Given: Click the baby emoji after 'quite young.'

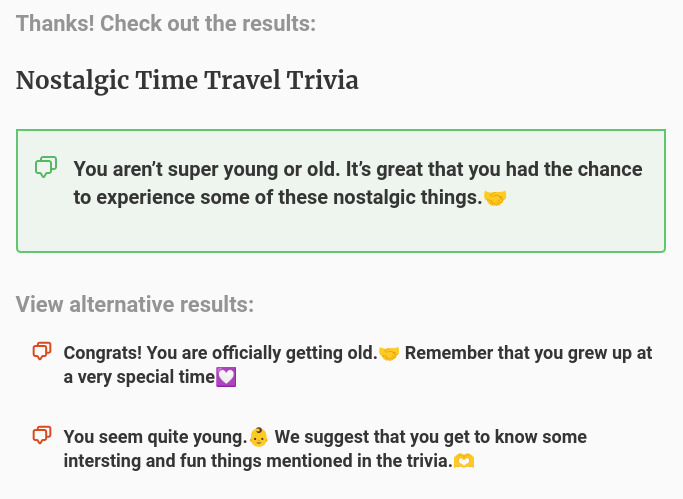Looking at the screenshot, I should click(x=259, y=437).
